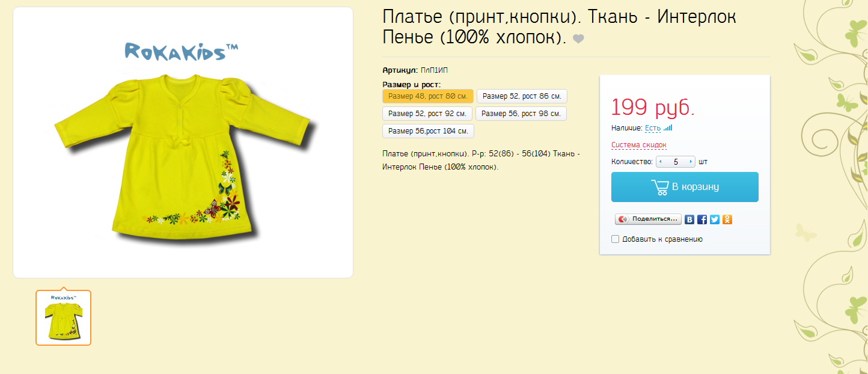Decrease quantity with left arrow
The height and width of the screenshot is (374, 868).
[x=661, y=162]
